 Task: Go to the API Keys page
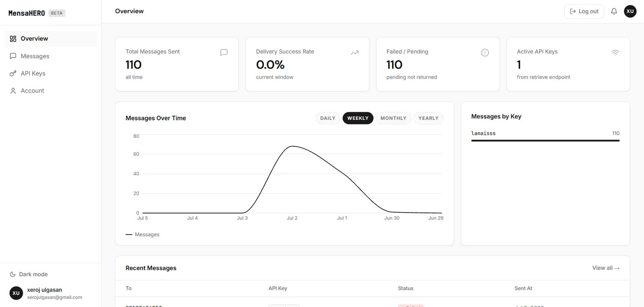(x=51, y=73)
